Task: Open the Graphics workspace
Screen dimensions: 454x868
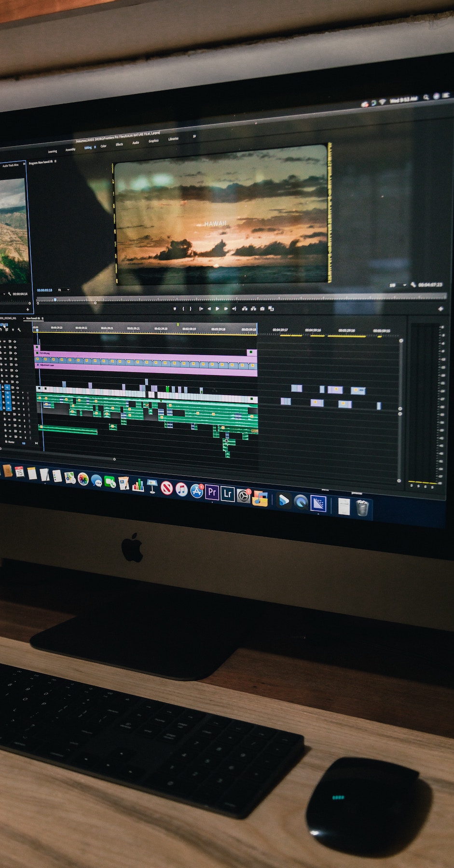Action: tap(153, 141)
